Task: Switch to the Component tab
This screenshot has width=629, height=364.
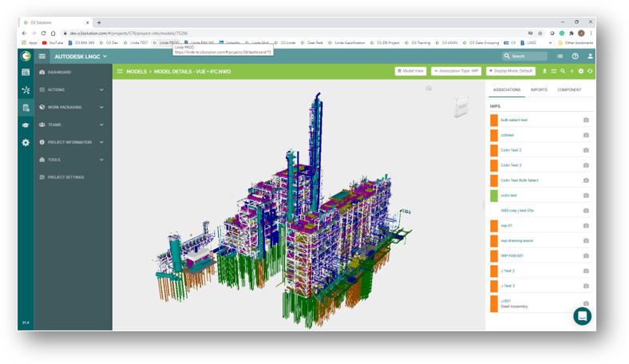Action: (569, 89)
